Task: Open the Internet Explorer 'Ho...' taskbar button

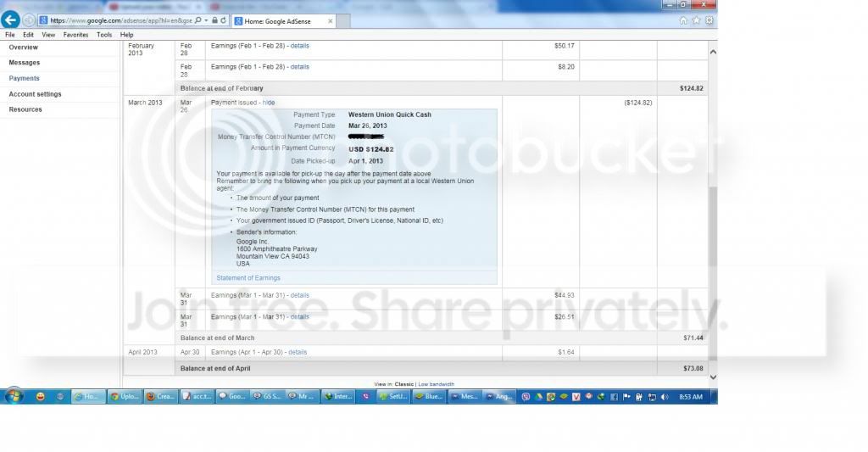Action: [88, 397]
